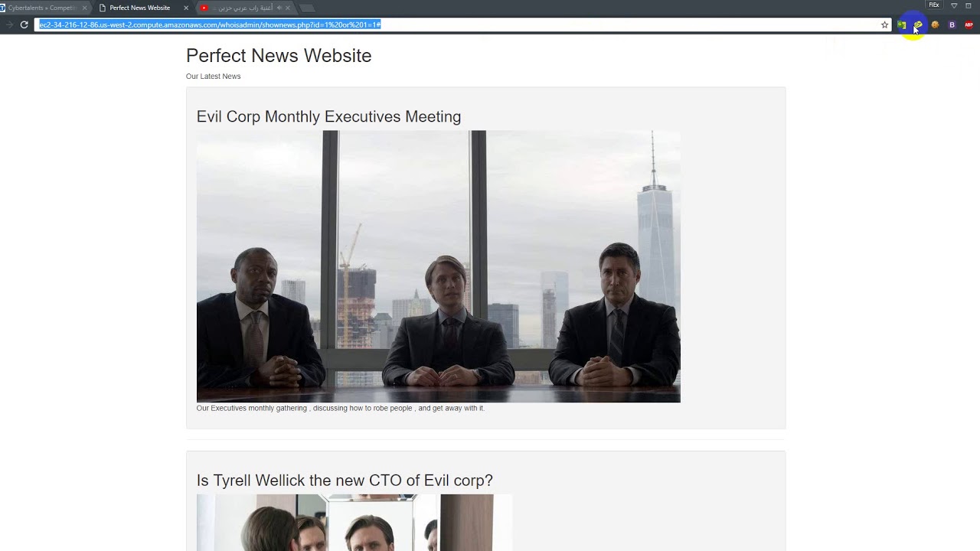Image resolution: width=980 pixels, height=551 pixels.
Task: Switch to the YouTube Arabic song tab
Action: (x=245, y=8)
